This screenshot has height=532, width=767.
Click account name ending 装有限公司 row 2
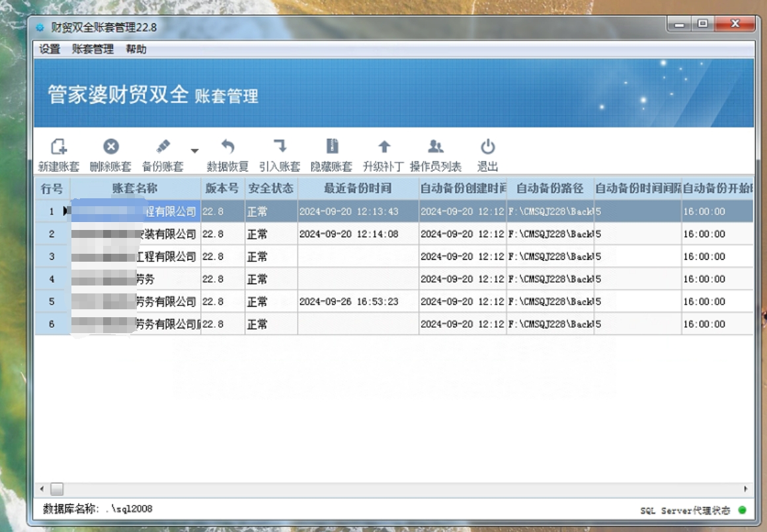pos(136,234)
